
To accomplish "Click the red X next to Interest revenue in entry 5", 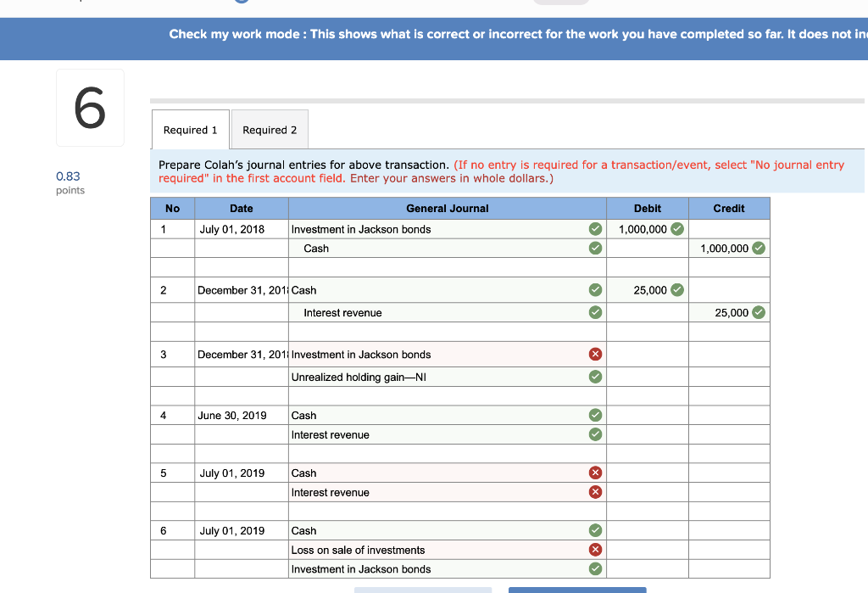I will pyautogui.click(x=595, y=492).
